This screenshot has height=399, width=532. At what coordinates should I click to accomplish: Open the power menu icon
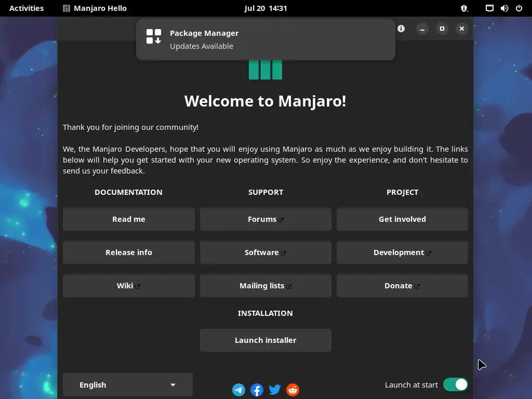(519, 8)
